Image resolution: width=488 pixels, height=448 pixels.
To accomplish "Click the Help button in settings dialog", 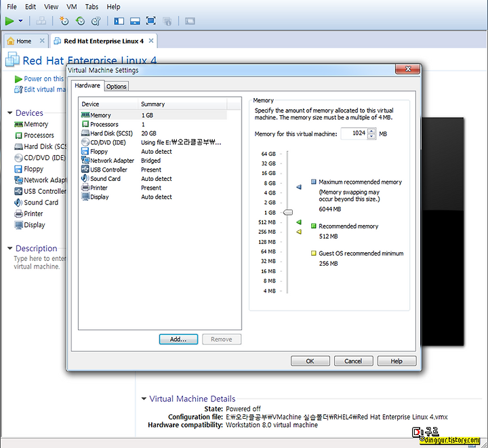I will [x=396, y=361].
